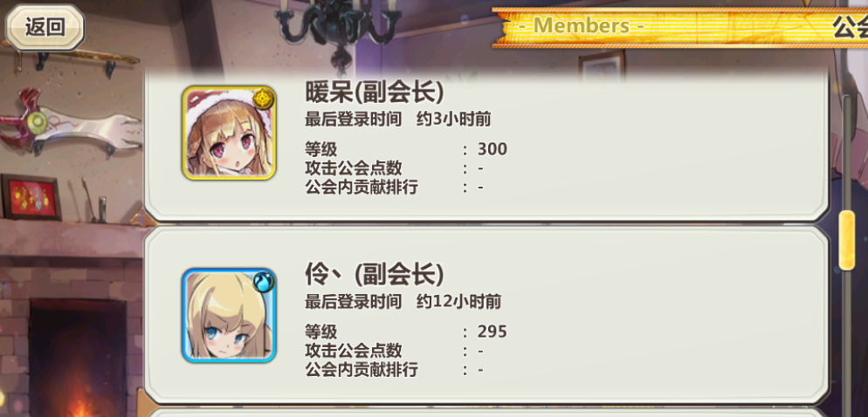Click 暖呆's 公会内贡献排行 row

point(395,187)
